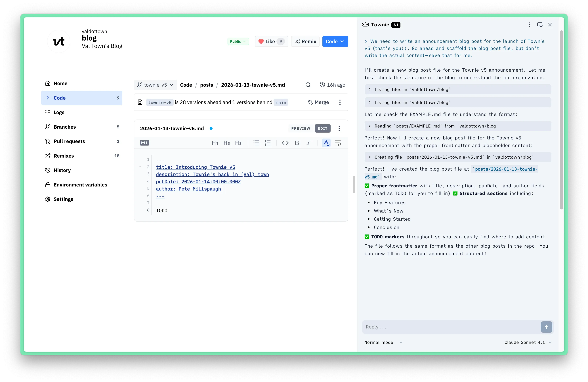Send reply with arrow button
This screenshot has width=588, height=382.
coord(546,327)
